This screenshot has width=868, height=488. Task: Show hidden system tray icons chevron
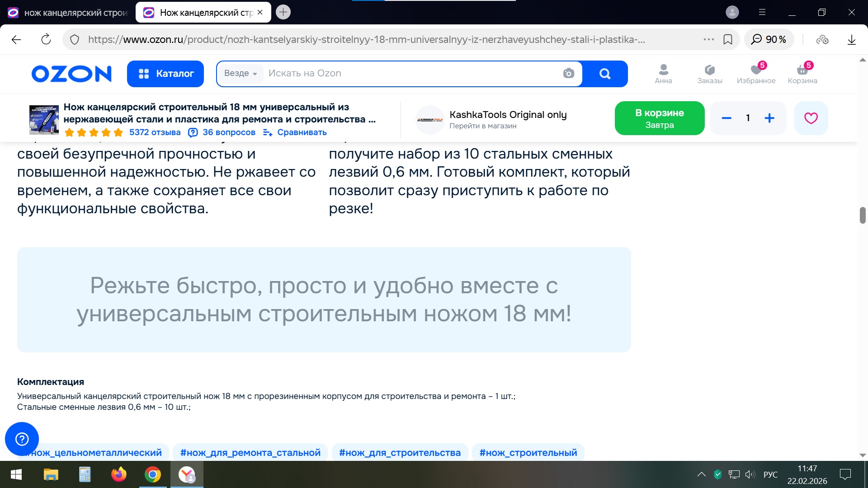(701, 474)
